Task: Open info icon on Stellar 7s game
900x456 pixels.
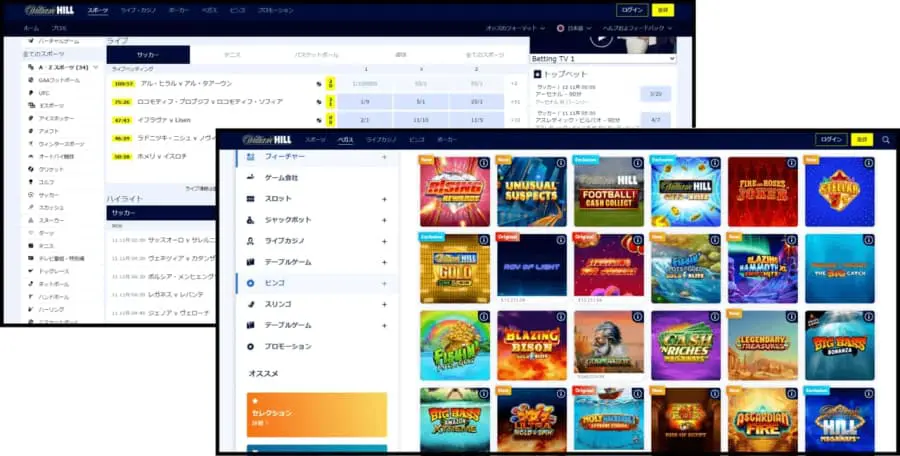Action: [869, 163]
